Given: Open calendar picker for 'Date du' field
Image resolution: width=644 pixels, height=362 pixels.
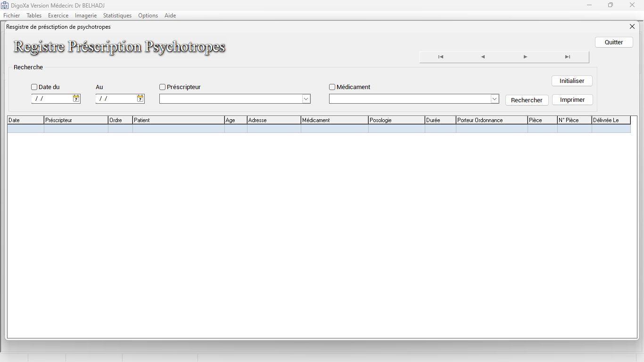Looking at the screenshot, I should click(76, 99).
